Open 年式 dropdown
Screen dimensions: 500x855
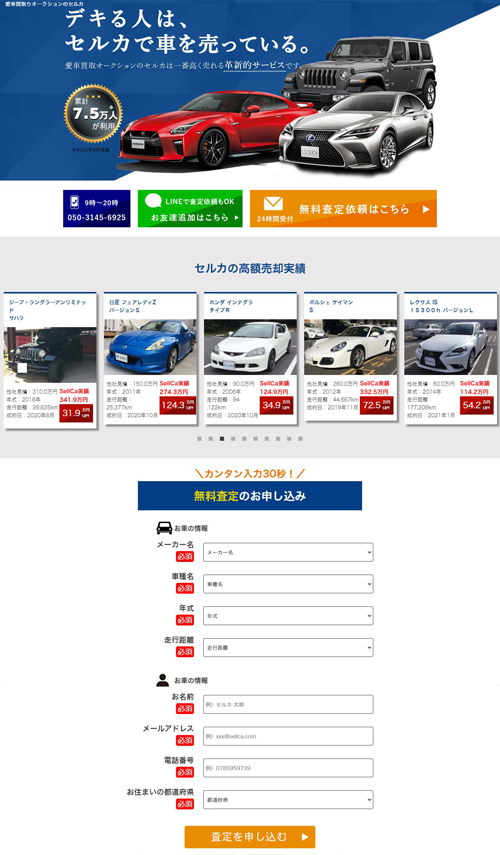click(288, 616)
